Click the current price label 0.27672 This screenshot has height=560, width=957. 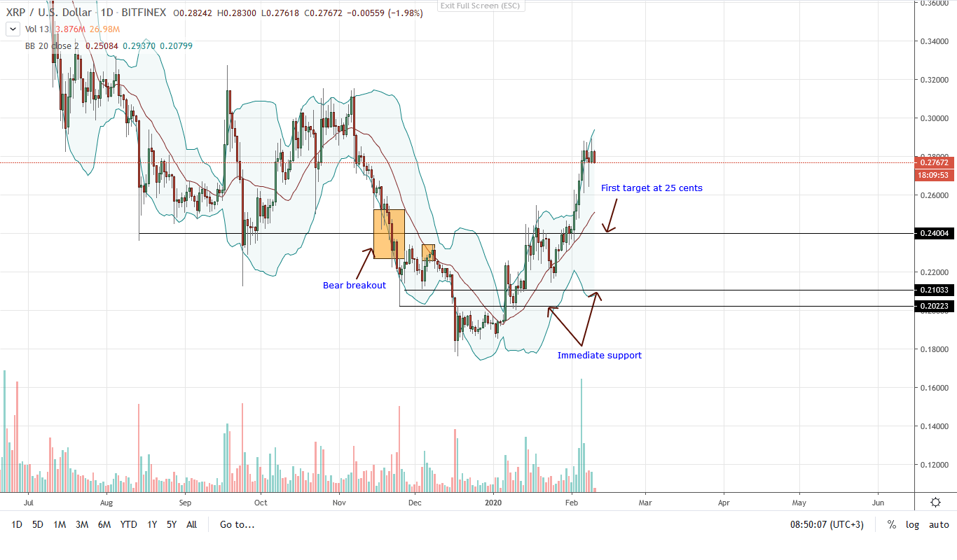(x=935, y=162)
